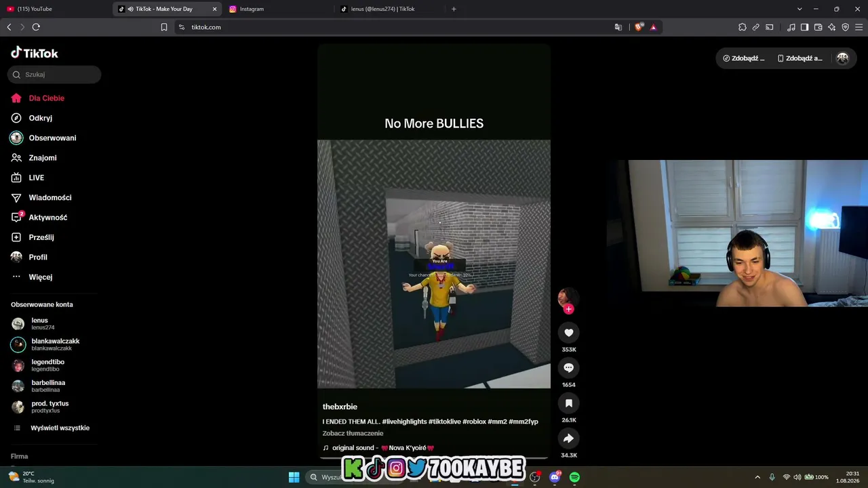Open Znajomi friends page
The height and width of the screenshot is (488, 868).
pyautogui.click(x=34, y=158)
